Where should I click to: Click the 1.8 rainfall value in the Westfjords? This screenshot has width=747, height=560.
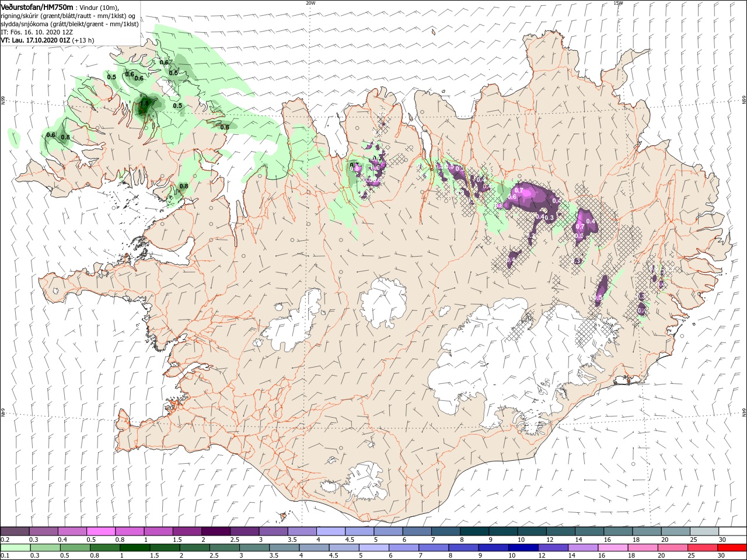(x=145, y=103)
